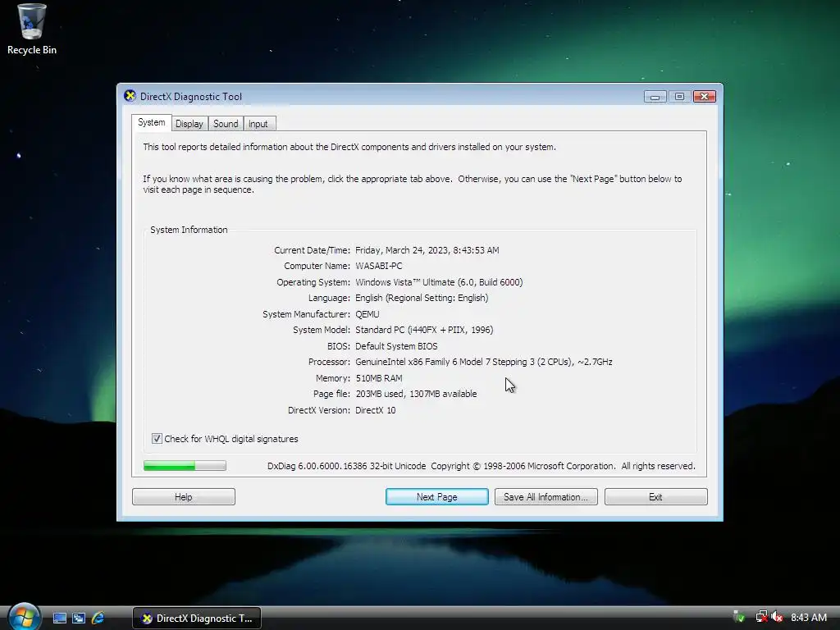The image size is (840, 630).
Task: Click the memory value '510MB RAM'
Action: click(379, 378)
